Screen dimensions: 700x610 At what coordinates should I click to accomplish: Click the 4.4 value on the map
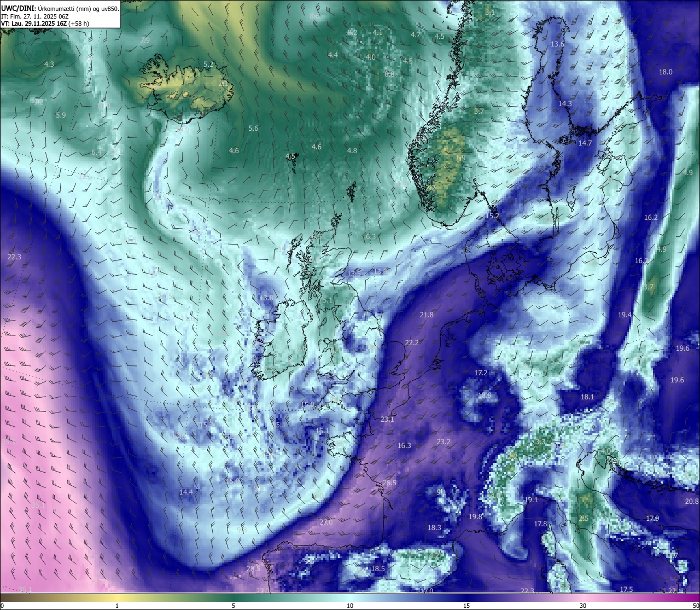[333, 55]
